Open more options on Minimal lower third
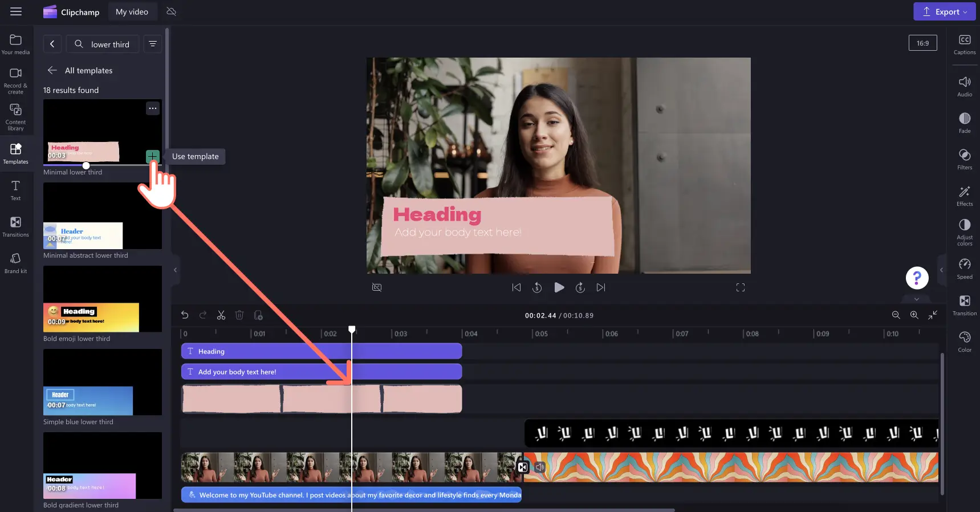Screen dimensions: 980x512 coord(153,108)
